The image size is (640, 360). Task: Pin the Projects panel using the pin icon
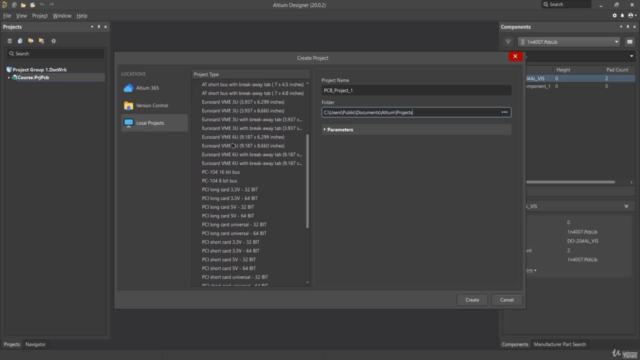[x=98, y=27]
